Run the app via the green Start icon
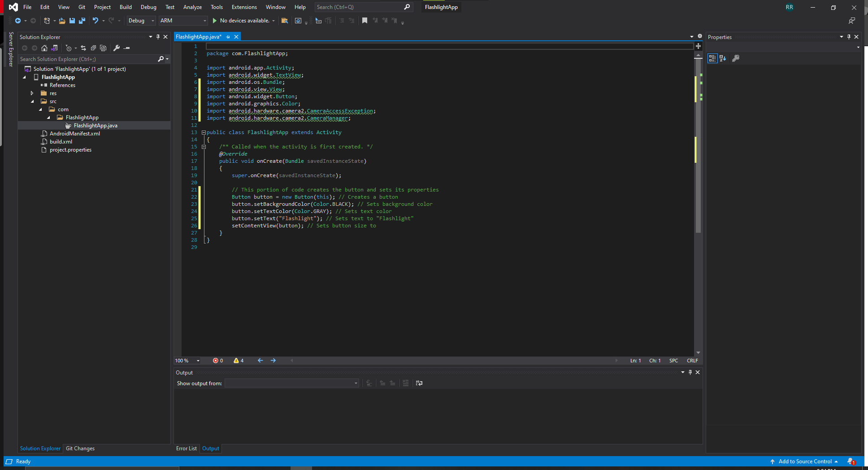 pos(215,21)
